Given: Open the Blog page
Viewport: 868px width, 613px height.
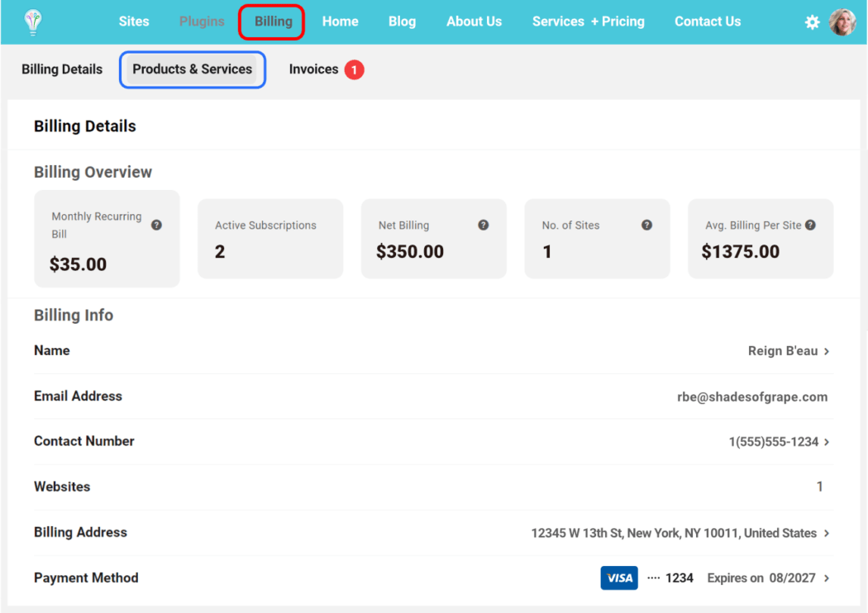Looking at the screenshot, I should point(402,21).
